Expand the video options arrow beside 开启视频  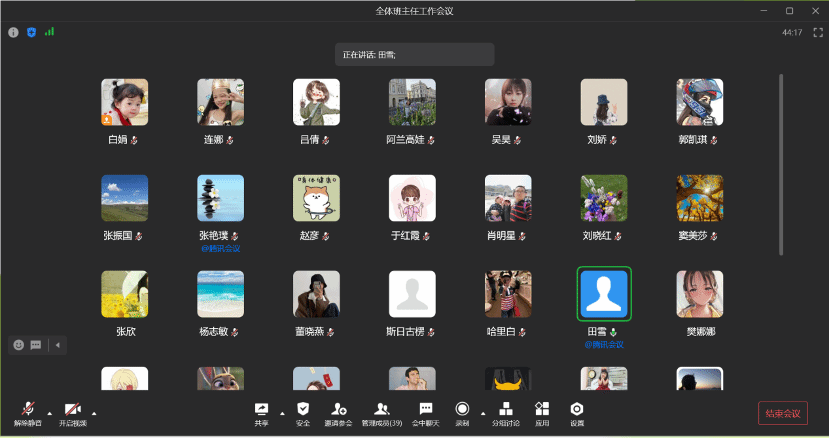point(94,411)
